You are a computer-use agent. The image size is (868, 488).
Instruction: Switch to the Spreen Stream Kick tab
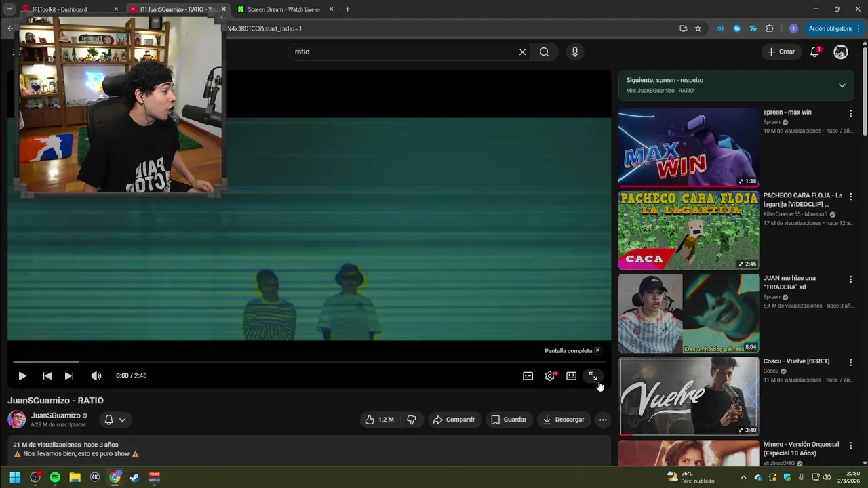pyautogui.click(x=285, y=9)
